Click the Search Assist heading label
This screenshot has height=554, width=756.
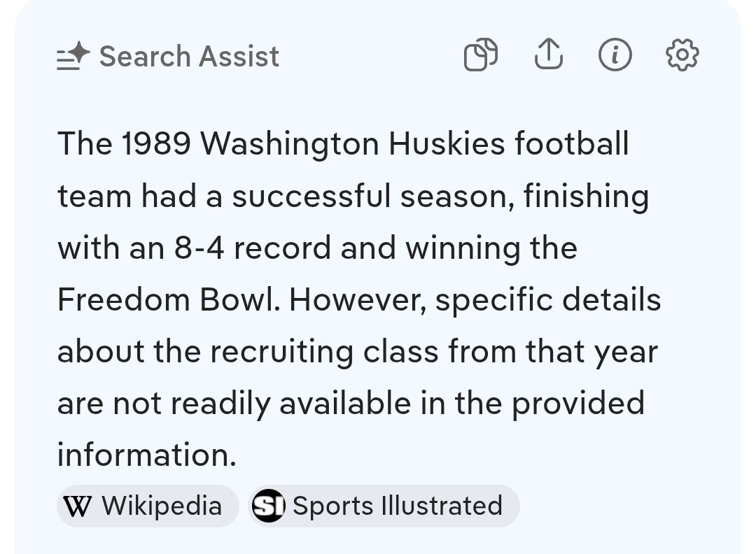189,56
